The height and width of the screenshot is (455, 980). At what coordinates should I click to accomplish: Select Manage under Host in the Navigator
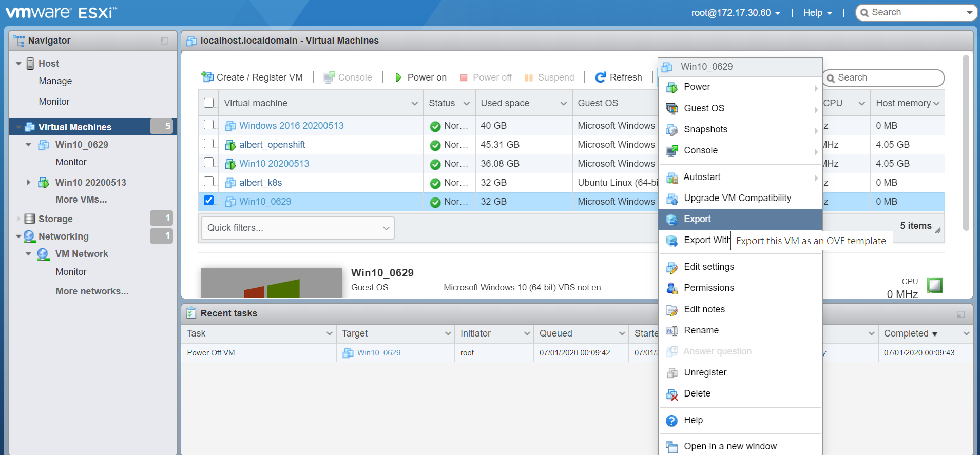pyautogui.click(x=55, y=81)
